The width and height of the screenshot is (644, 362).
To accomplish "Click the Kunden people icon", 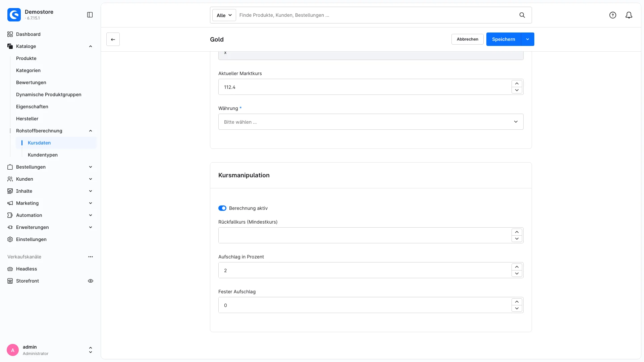I will click(x=10, y=179).
